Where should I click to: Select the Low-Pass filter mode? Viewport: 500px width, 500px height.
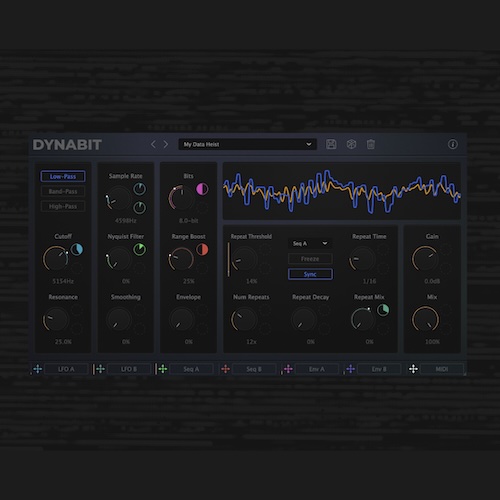(63, 176)
